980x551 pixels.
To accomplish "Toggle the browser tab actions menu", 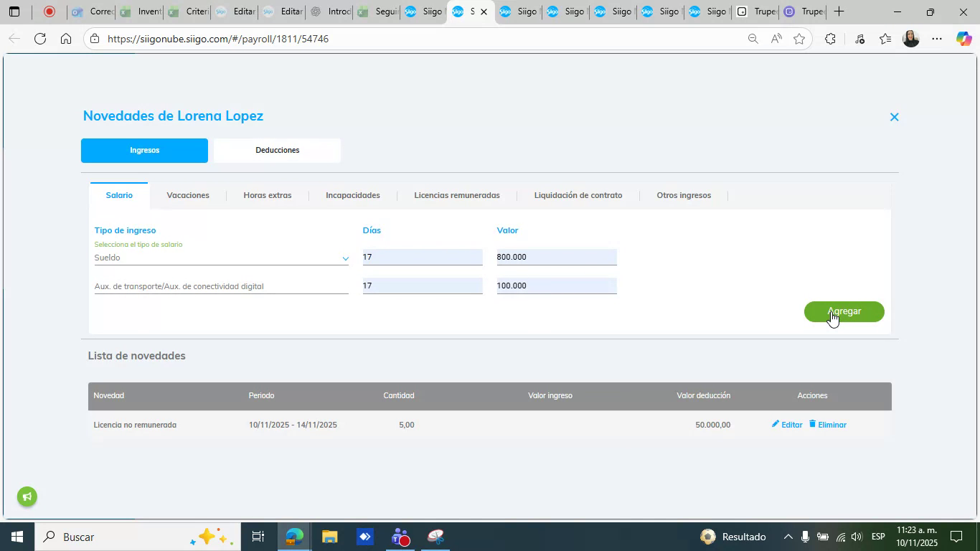I will point(14,11).
